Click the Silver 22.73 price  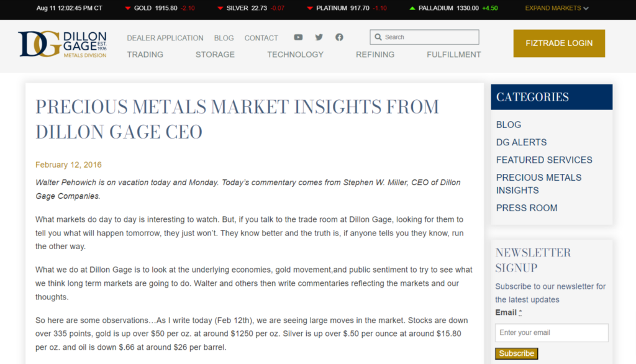tap(258, 8)
